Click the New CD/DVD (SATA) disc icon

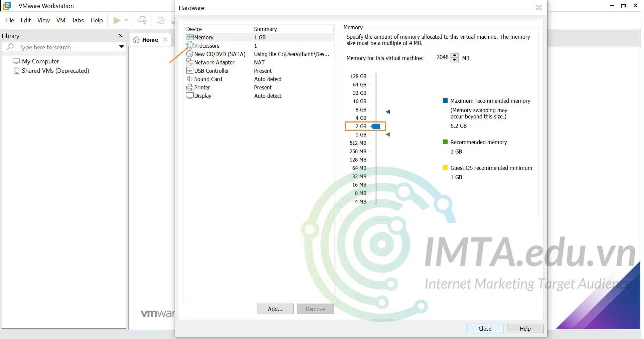pos(189,54)
